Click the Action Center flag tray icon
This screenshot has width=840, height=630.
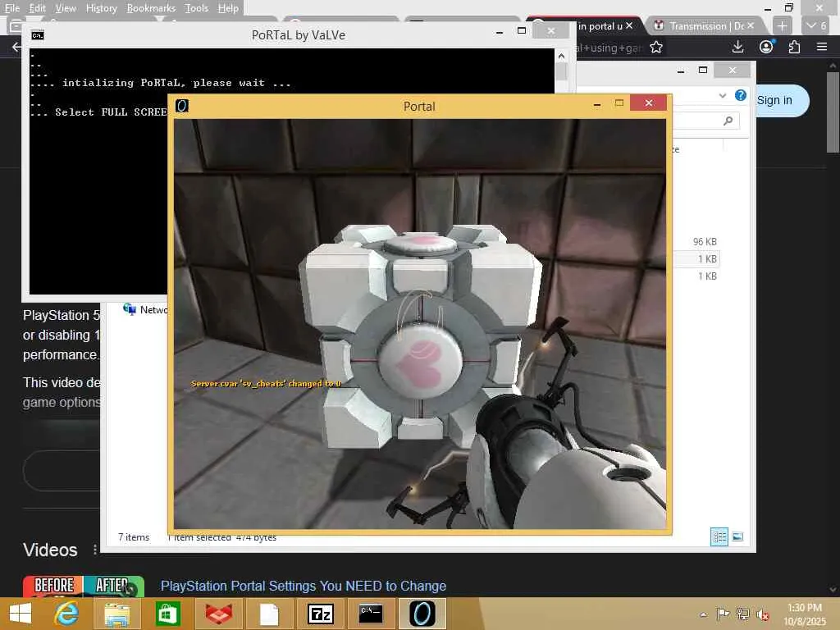723,614
